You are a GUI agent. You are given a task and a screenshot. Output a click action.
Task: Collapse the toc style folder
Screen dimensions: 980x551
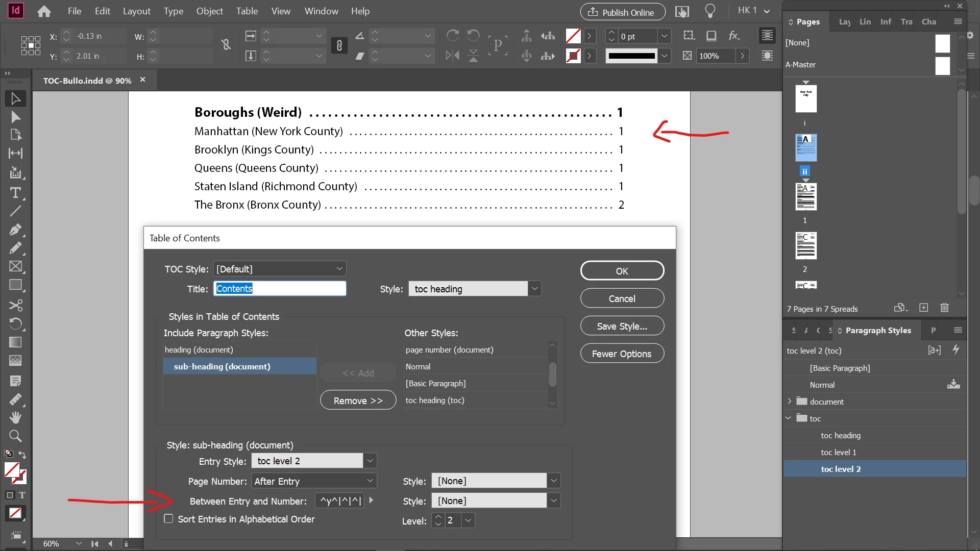pyautogui.click(x=789, y=418)
